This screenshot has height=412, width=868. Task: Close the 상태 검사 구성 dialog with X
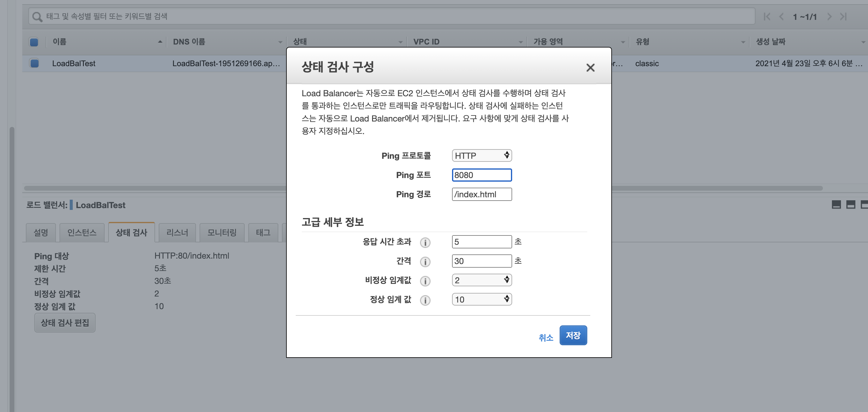[x=590, y=67]
